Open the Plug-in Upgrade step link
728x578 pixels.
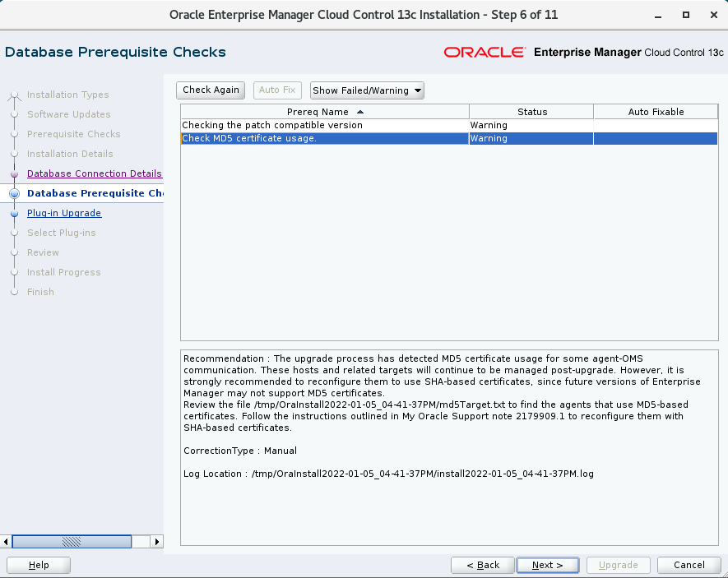[x=64, y=213]
